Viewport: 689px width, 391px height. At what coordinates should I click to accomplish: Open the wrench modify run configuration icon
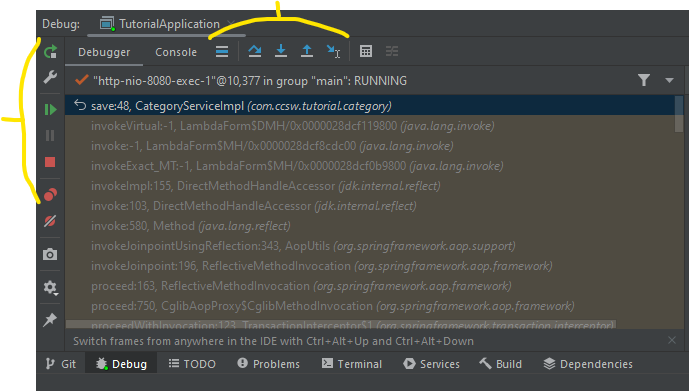click(x=50, y=77)
